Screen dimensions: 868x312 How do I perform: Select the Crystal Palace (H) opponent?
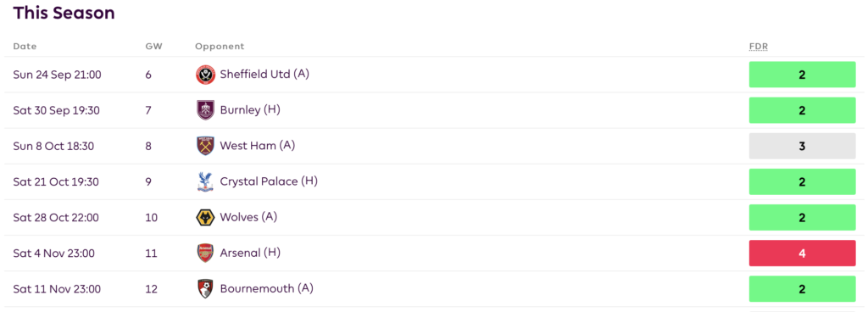(x=269, y=181)
